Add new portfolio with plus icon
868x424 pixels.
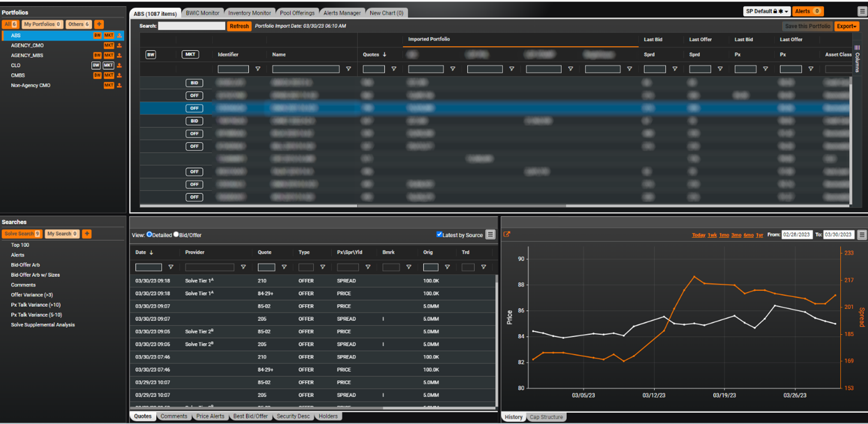(x=99, y=24)
